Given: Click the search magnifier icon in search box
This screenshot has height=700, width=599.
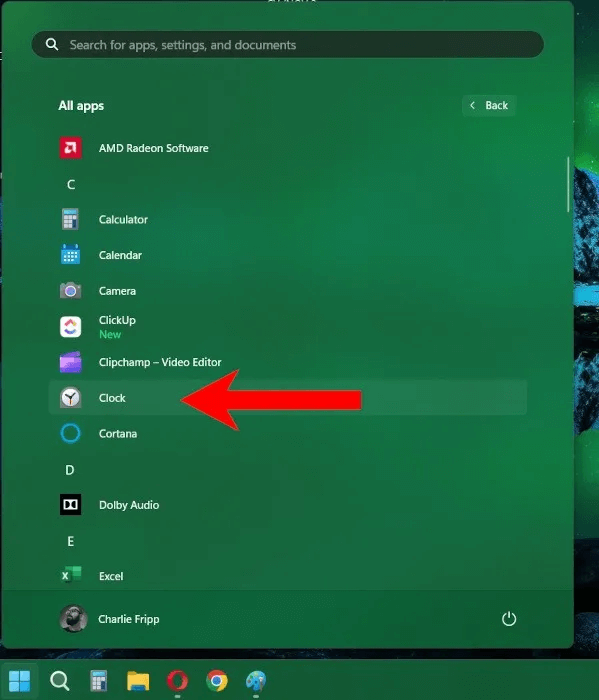Looking at the screenshot, I should click(x=52, y=44).
